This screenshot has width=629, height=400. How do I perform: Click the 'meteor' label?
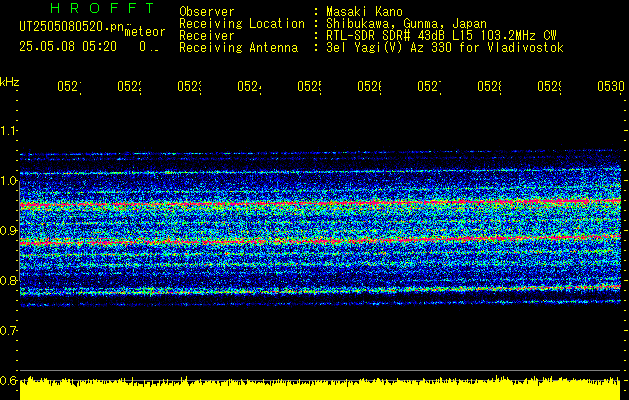click(144, 32)
